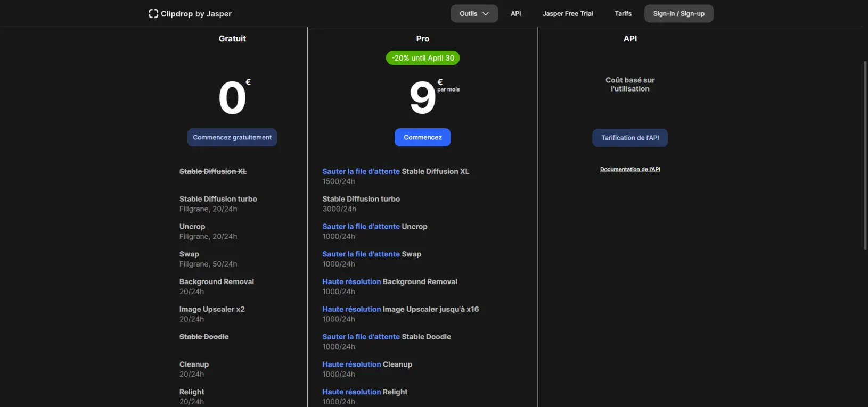This screenshot has width=868, height=407.
Task: Click the 9 € par mois price
Action: pos(434,97)
